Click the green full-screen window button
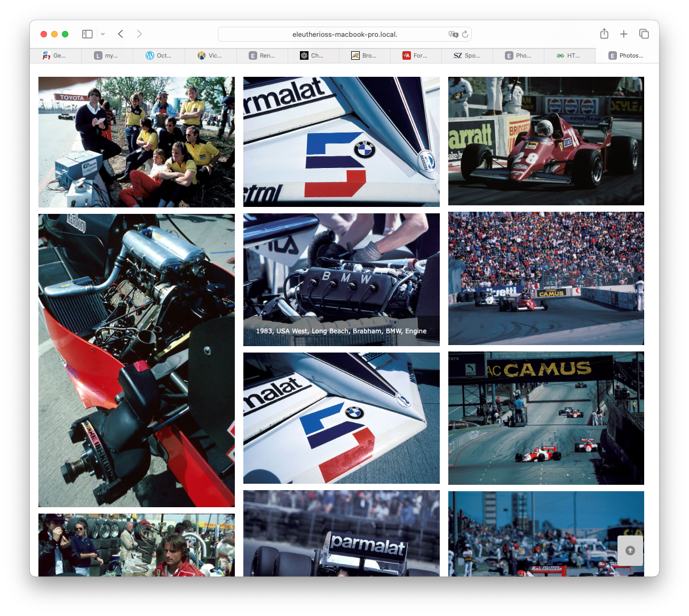 65,34
